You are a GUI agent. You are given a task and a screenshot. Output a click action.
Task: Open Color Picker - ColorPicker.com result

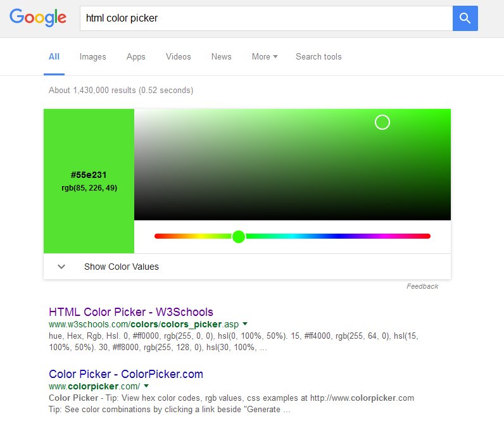pos(126,374)
